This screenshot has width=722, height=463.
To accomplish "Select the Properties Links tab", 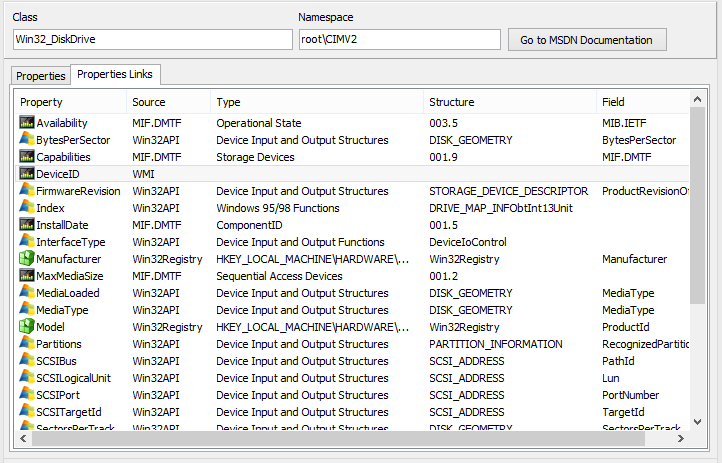I will [115, 75].
